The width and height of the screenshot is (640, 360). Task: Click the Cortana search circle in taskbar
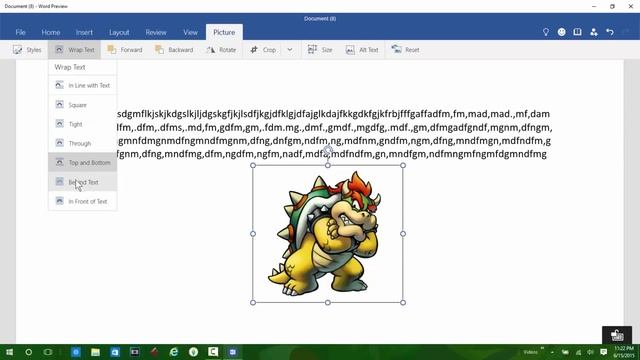(x=29, y=352)
